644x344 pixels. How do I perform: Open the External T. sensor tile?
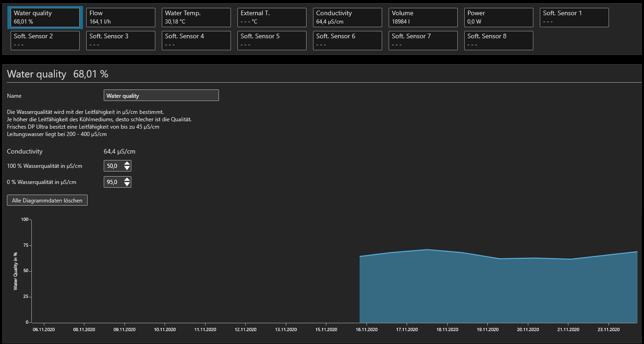click(x=272, y=18)
